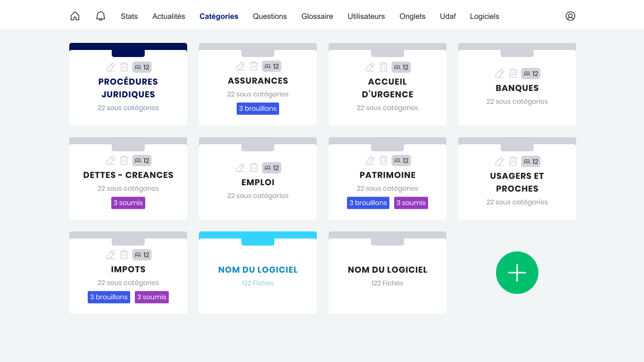644x362 pixels.
Task: Edit the Patrimoine category
Action: point(370,161)
